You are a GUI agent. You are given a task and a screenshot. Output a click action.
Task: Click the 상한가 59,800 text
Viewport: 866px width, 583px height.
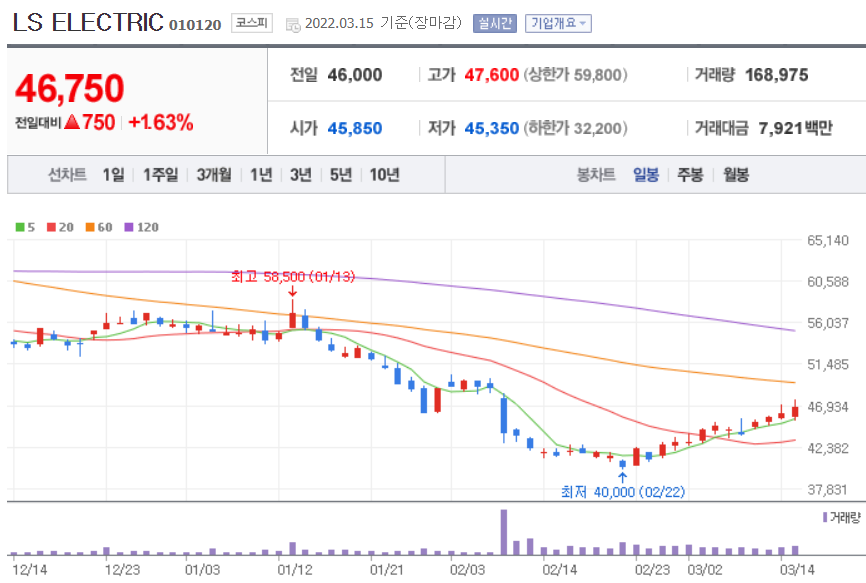click(575, 75)
